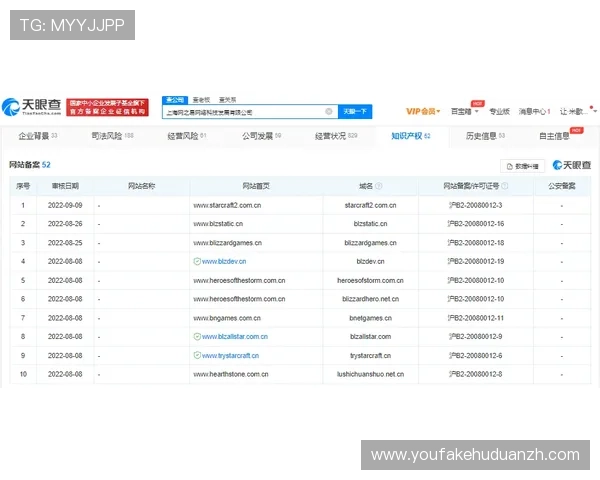The height and width of the screenshot is (480, 600).
Task: Open the 专业版 link in the header
Action: click(499, 111)
